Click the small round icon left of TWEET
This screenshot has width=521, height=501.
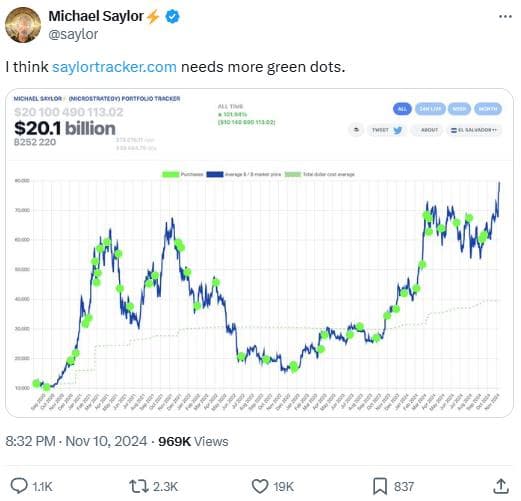point(356,130)
